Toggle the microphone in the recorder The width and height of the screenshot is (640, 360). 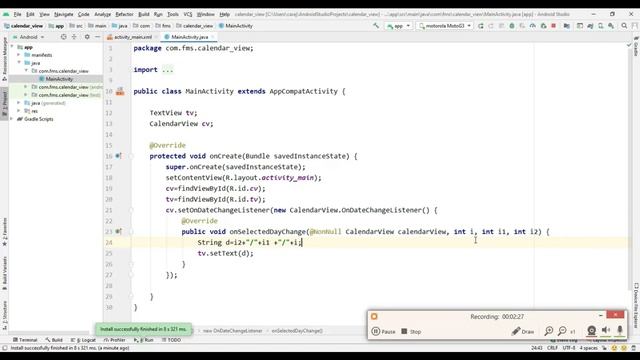620,331
